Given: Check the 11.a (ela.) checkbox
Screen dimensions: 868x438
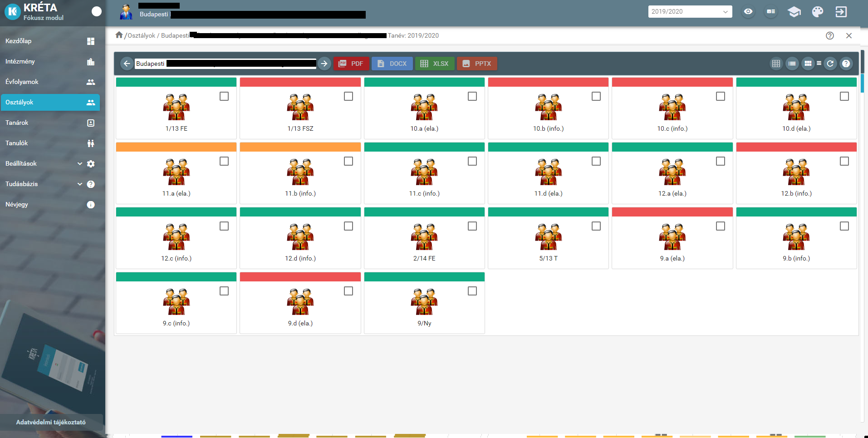Looking at the screenshot, I should 224,161.
